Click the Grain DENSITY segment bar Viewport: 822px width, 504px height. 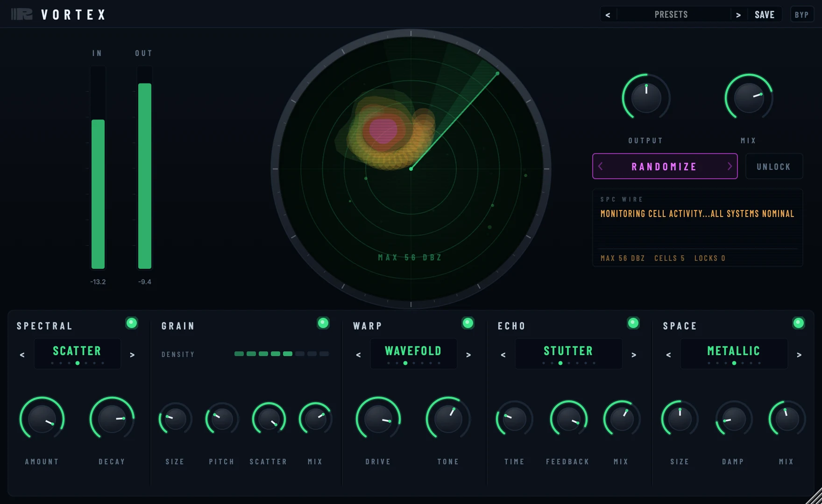click(x=282, y=354)
